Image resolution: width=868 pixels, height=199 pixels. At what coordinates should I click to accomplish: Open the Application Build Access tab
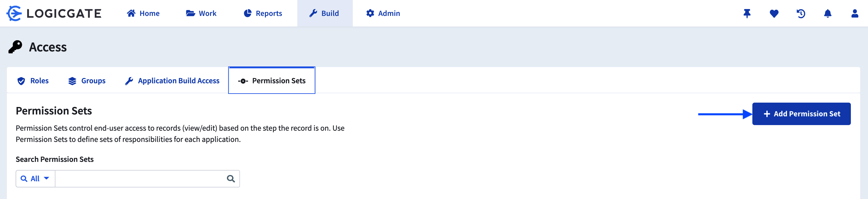coord(172,81)
